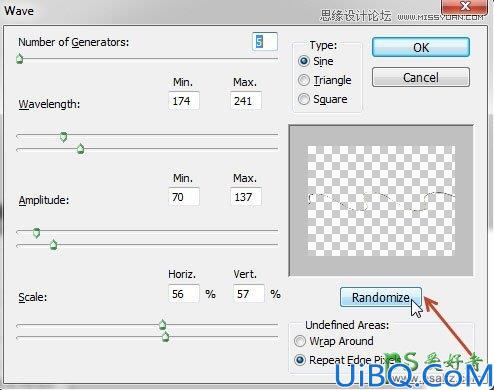Click the Number of Generators input field

(265, 42)
